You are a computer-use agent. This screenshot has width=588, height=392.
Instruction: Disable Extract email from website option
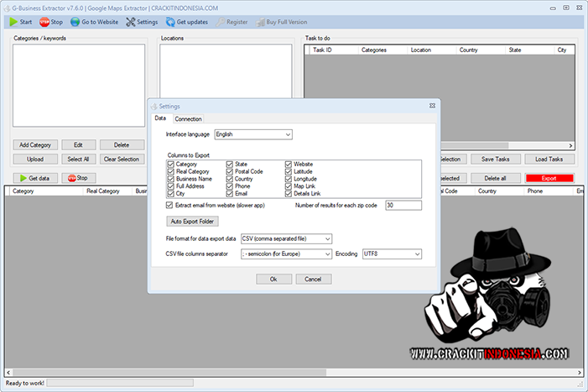click(x=171, y=205)
